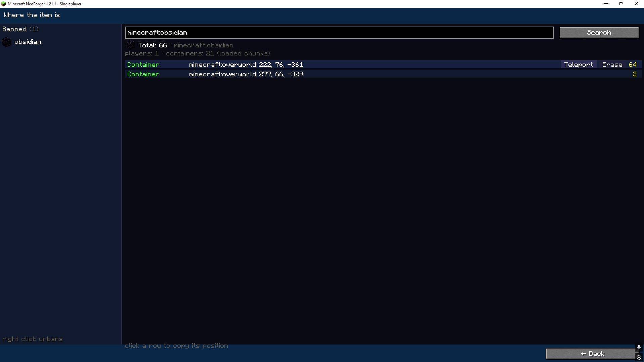The width and height of the screenshot is (644, 362).
Task: Click the count 64 in first row
Action: click(x=633, y=65)
